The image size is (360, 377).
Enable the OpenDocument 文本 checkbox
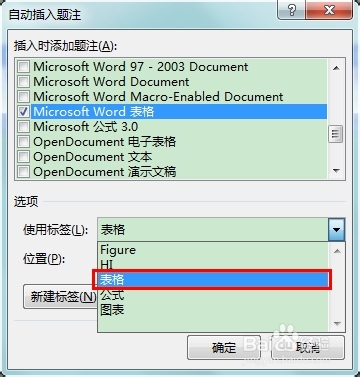pyautogui.click(x=23, y=157)
